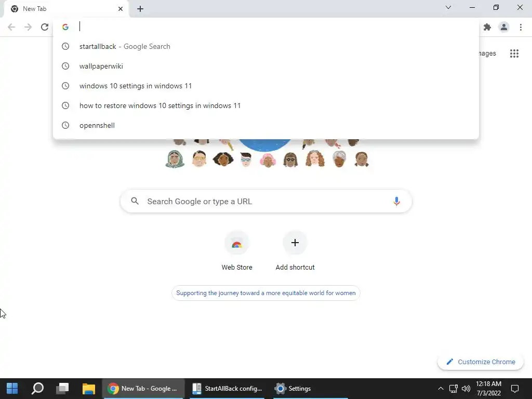Minimize the Chrome window

click(x=472, y=7)
